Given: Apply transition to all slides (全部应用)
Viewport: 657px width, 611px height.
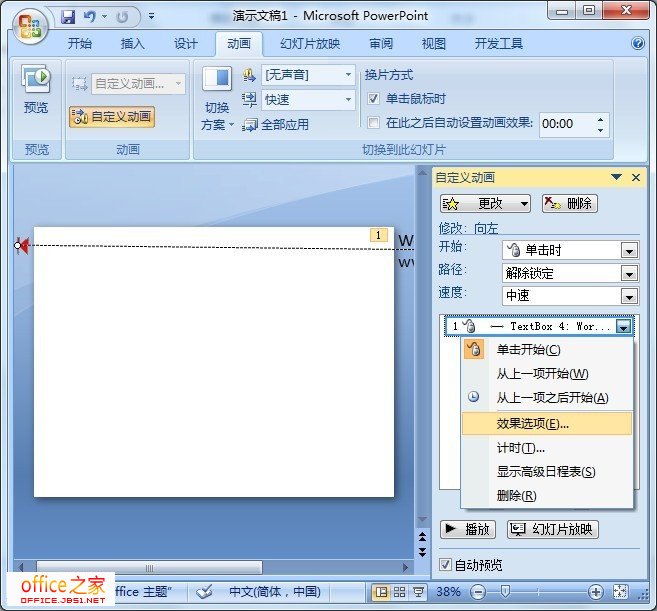Looking at the screenshot, I should [x=276, y=125].
